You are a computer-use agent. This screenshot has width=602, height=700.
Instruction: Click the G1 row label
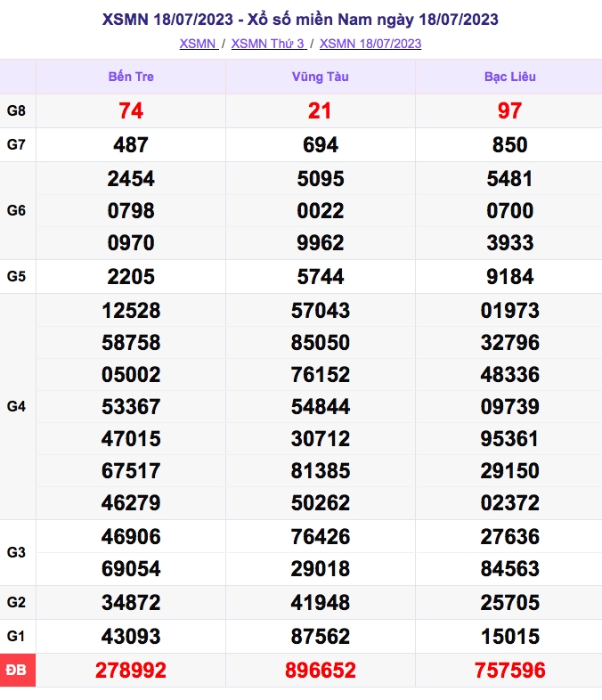16,637
